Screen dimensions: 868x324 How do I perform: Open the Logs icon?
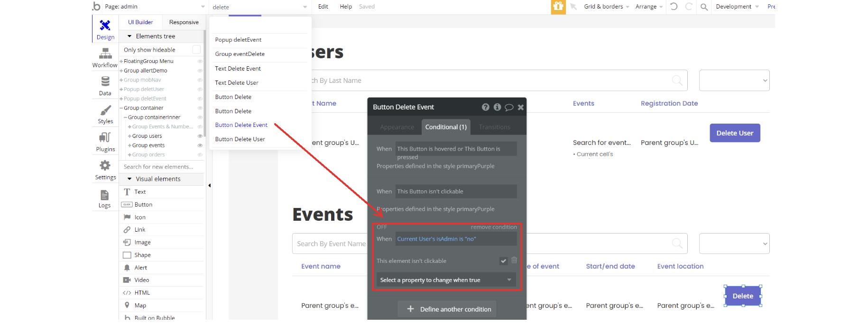[105, 196]
